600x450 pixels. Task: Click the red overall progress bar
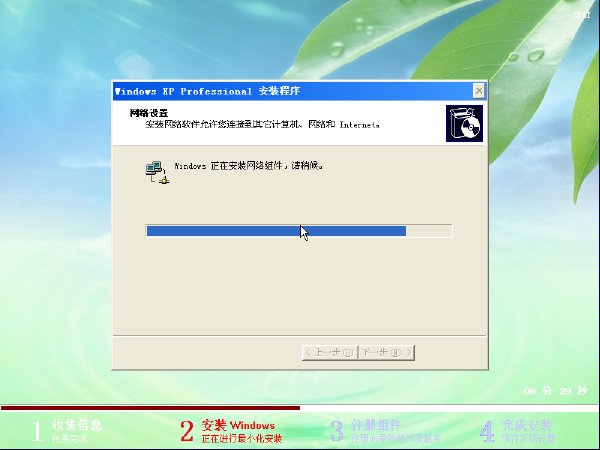(150, 408)
